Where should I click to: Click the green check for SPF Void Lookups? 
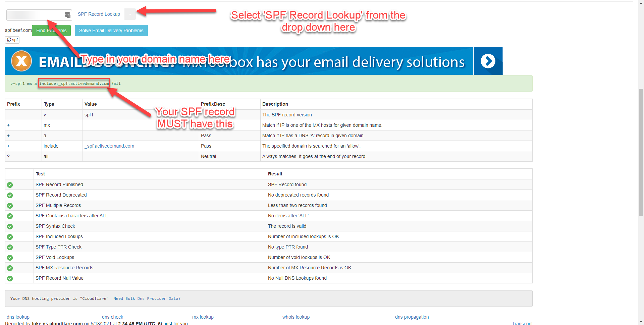click(x=10, y=258)
